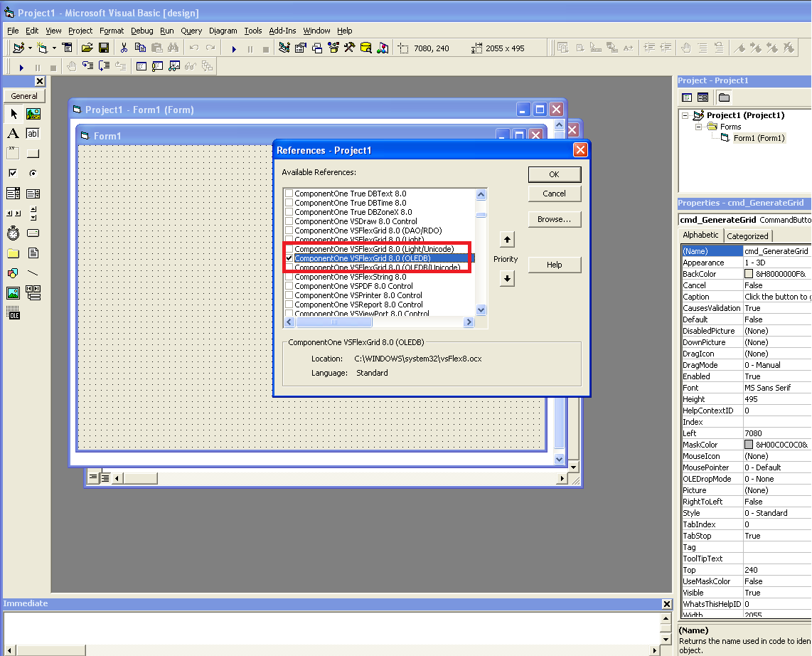Switch to the Categorized properties tab
The image size is (812, 656).
[747, 236]
